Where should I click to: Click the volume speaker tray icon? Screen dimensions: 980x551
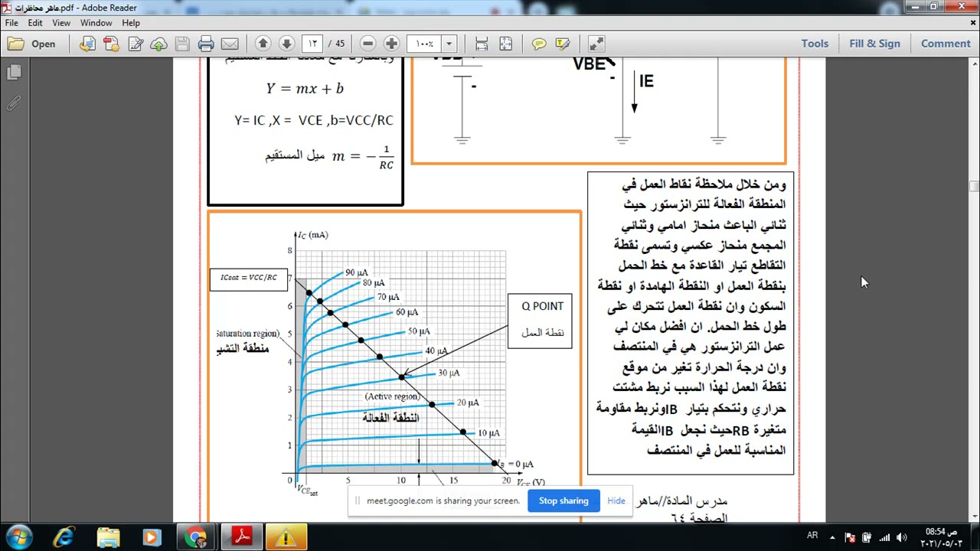click(901, 537)
